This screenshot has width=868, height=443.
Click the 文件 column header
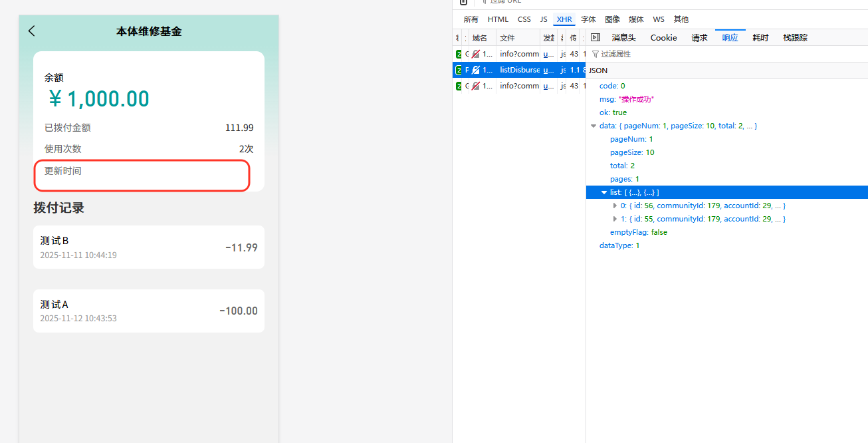pyautogui.click(x=507, y=38)
